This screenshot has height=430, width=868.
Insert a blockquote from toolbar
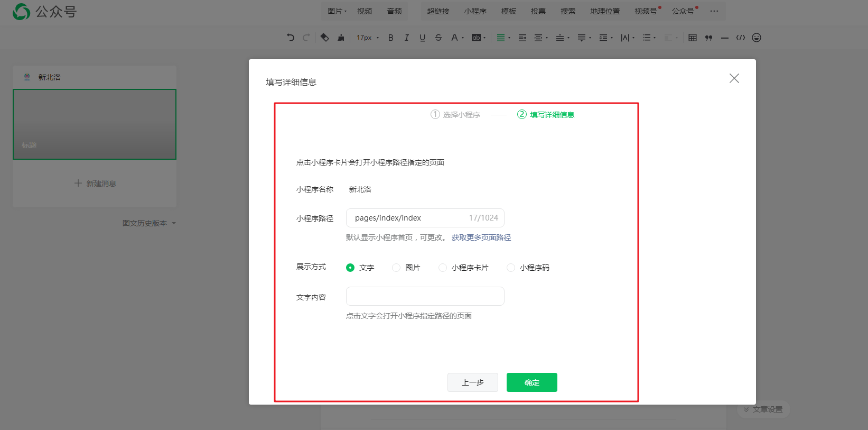[708, 38]
